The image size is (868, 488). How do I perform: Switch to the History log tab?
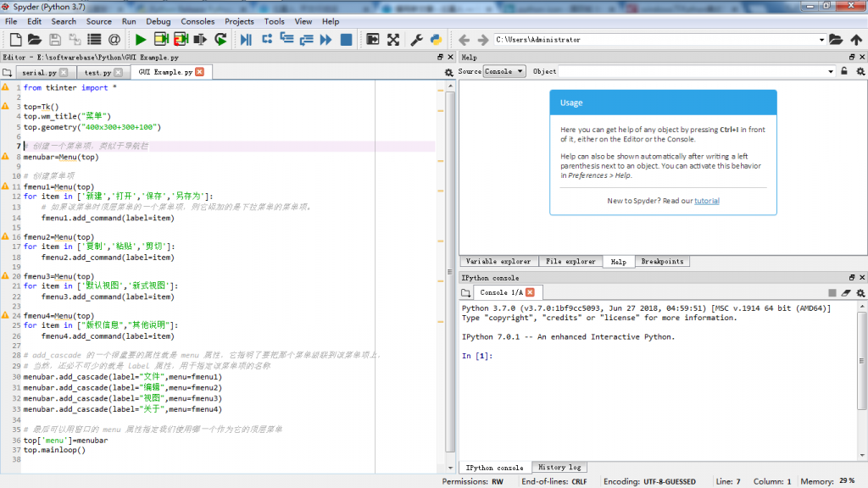[x=559, y=468]
